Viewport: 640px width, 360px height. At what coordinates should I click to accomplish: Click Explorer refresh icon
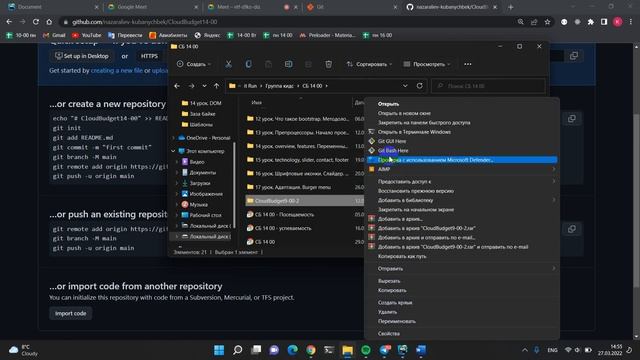point(419,86)
